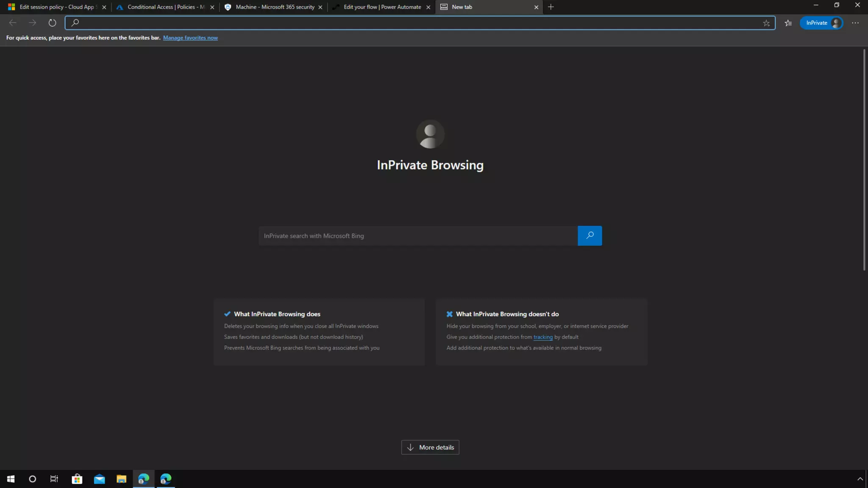The width and height of the screenshot is (868, 488).
Task: Click the page vertical scrollbar
Action: [864, 160]
